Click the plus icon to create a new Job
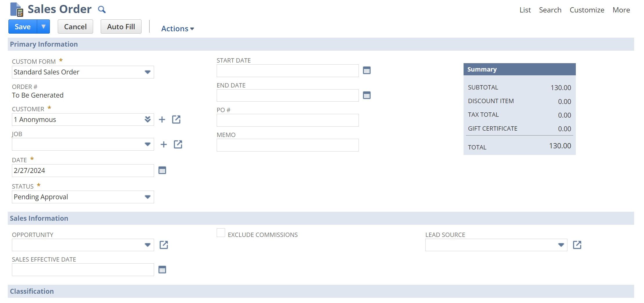The image size is (644, 303). [x=164, y=144]
